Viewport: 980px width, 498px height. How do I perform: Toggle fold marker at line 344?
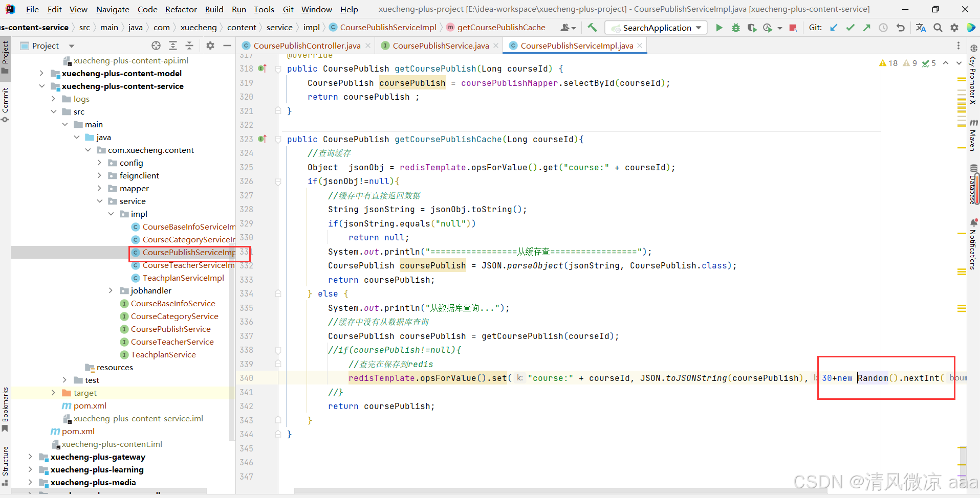278,434
